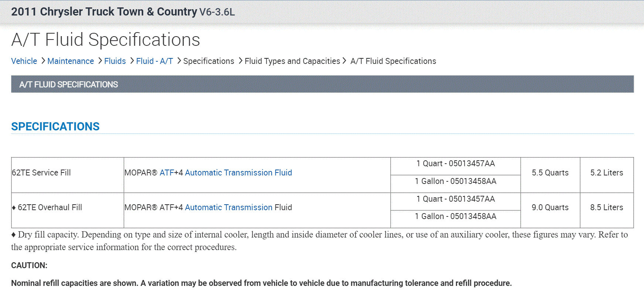644x304 pixels.
Task: Open the Fluid - A/T breadcrumb link
Action: pyautogui.click(x=154, y=61)
